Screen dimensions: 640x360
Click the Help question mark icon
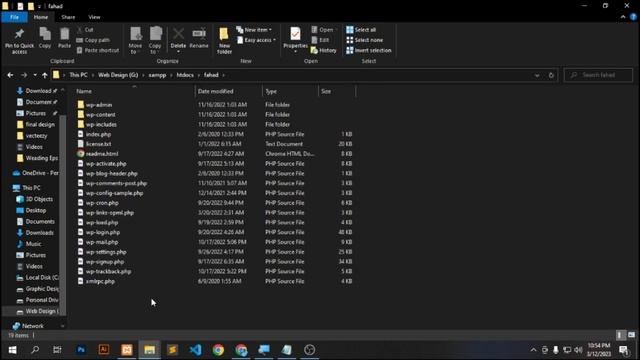point(633,17)
